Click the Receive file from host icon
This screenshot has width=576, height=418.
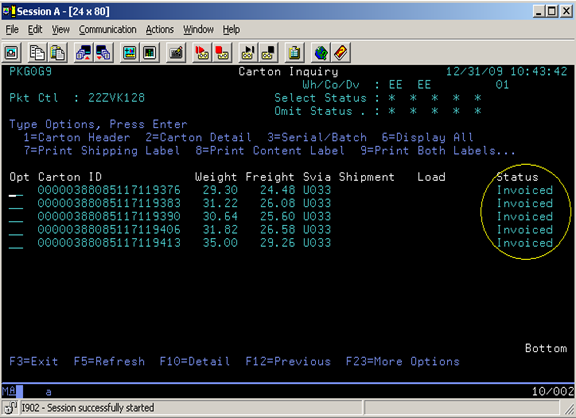click(104, 53)
